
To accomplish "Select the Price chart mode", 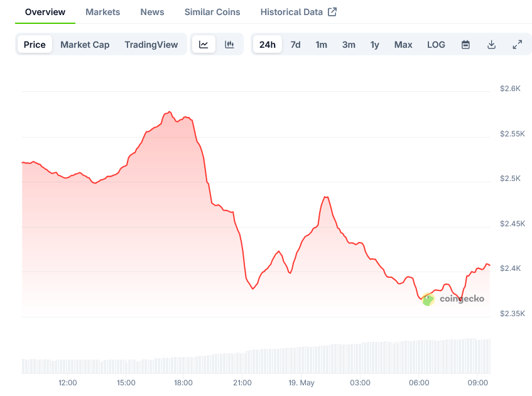I will coord(35,45).
